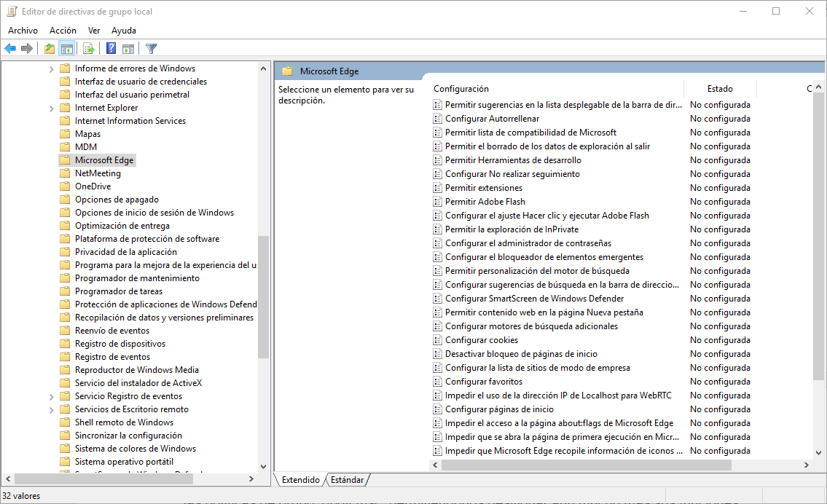827x504 pixels.
Task: Select Permitir lista de compatibilidad de Microsoft
Action: 530,133
